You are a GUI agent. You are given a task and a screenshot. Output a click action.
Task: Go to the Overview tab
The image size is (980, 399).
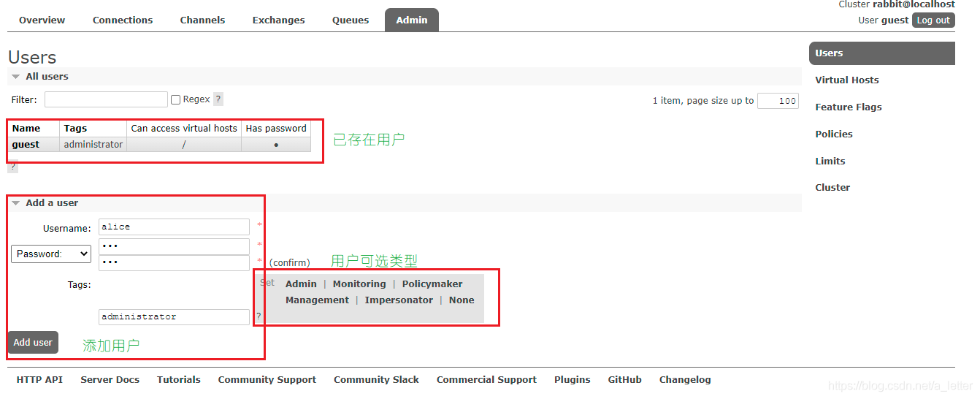[42, 20]
